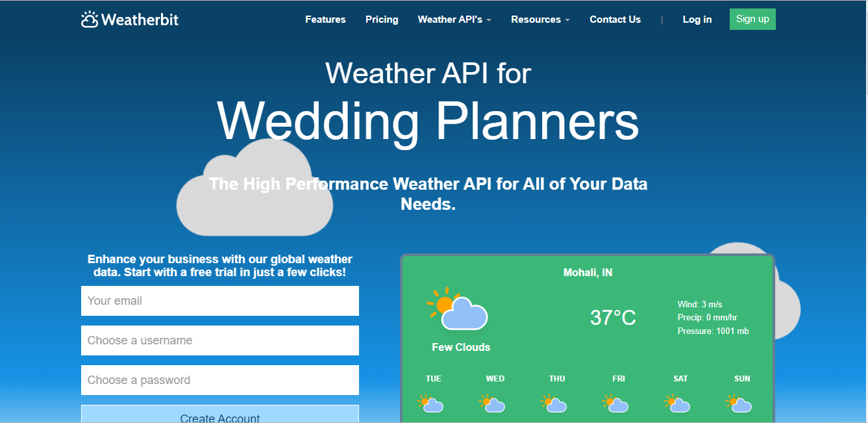Click the Pressure: 1001 mb value
This screenshot has height=423, width=868.
pos(713,331)
